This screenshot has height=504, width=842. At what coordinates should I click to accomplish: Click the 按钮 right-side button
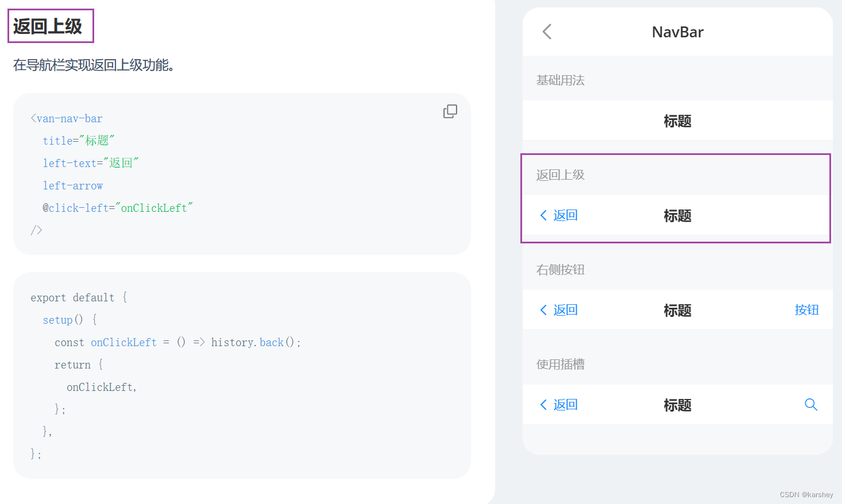[806, 310]
